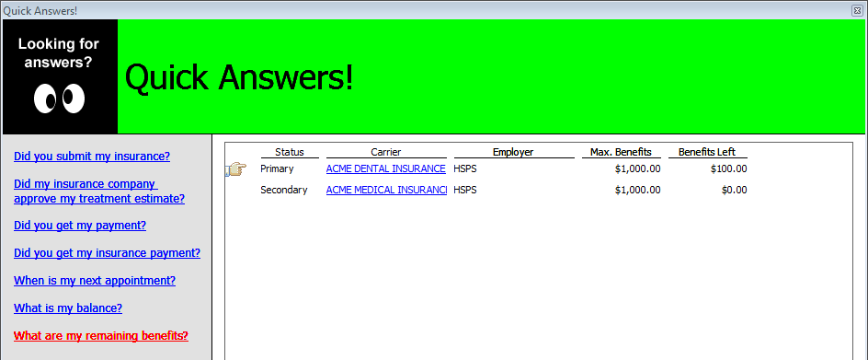Click the Employer column header
This screenshot has height=360, width=868.
(513, 152)
